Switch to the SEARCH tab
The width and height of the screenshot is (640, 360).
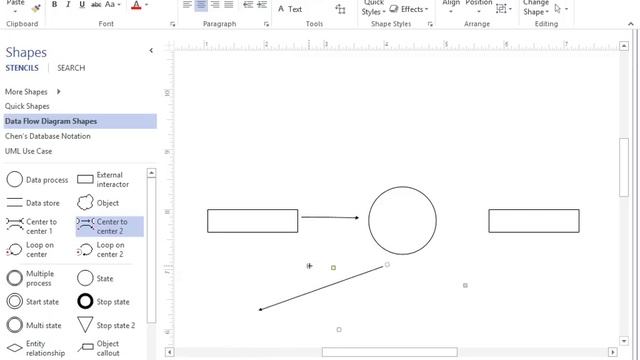[x=71, y=68]
